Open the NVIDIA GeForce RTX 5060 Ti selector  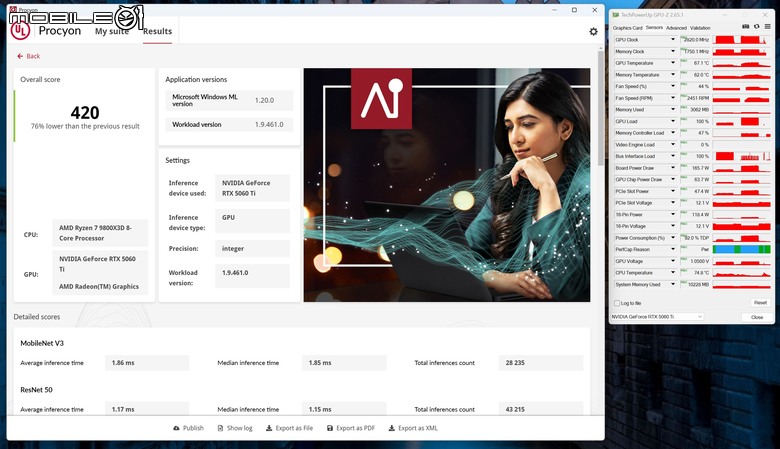point(657,317)
